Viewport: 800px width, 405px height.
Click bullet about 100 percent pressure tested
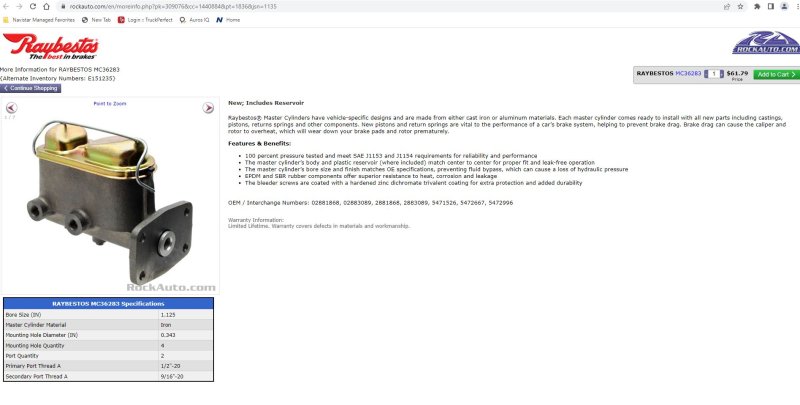391,156
